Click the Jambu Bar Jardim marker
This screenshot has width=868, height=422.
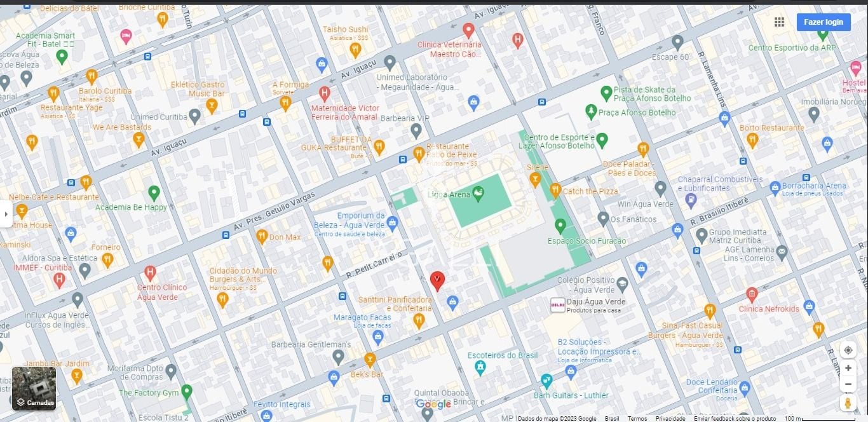[x=77, y=376]
